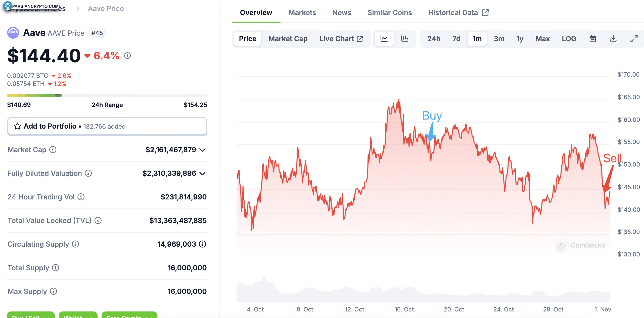
Task: Click info icon beside Circulating Supply label
Action: pos(75,244)
